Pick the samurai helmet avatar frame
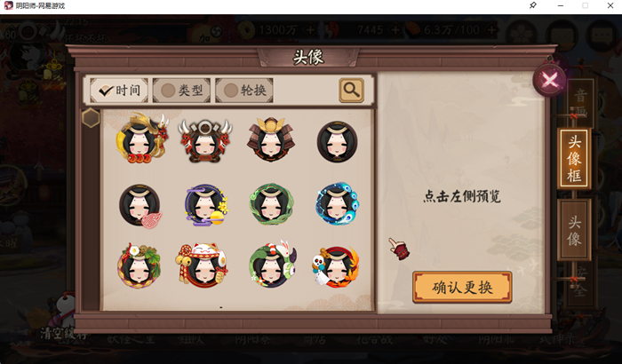The width and height of the screenshot is (622, 364). pos(271,139)
